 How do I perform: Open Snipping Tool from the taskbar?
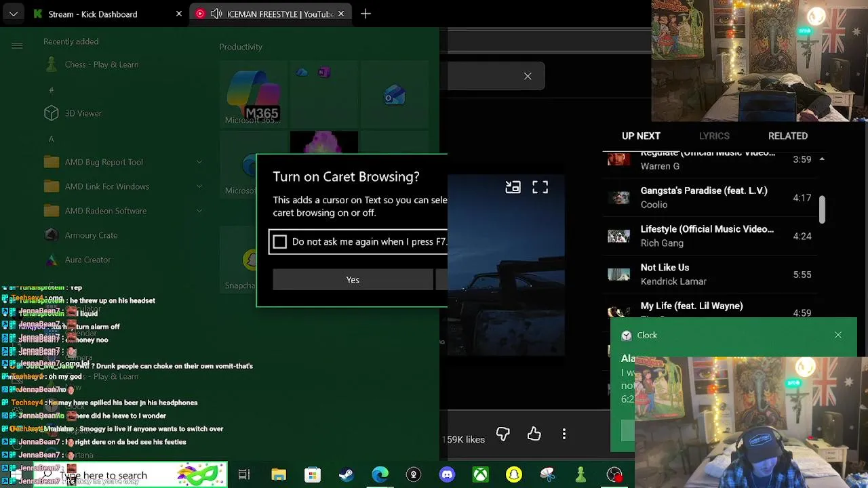coord(547,474)
